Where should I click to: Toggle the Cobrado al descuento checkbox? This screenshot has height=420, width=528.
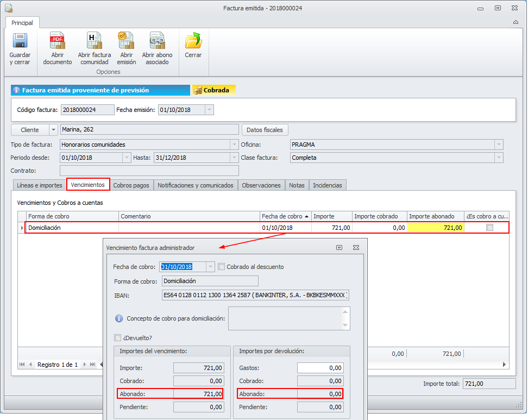[x=222, y=267]
